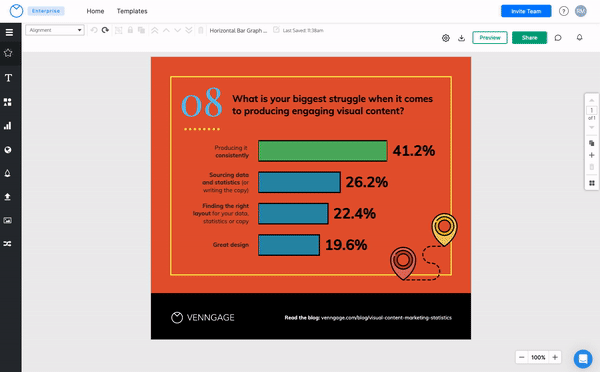Viewport: 600px width, 372px height.
Task: Open the settings gear icon
Action: pos(446,38)
